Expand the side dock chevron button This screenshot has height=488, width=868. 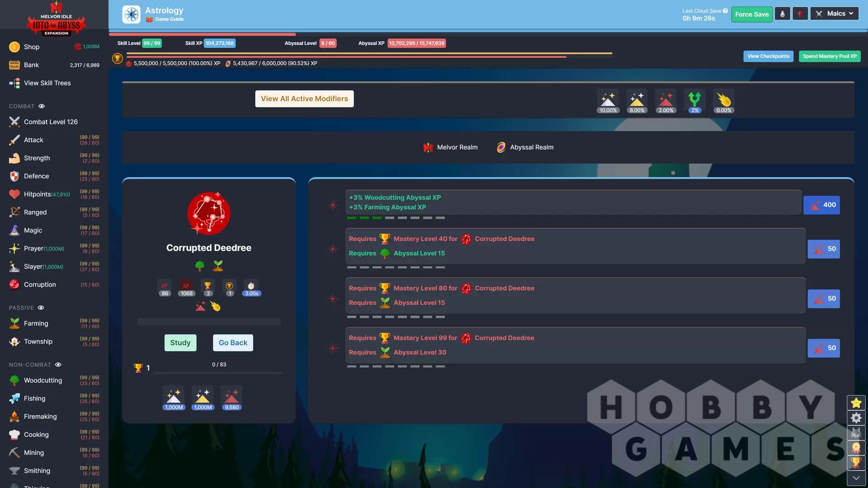point(856,478)
